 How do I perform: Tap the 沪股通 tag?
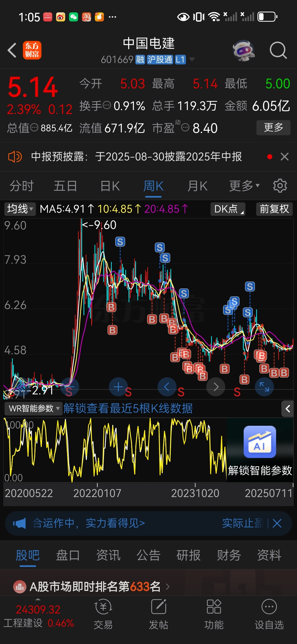coord(160,59)
